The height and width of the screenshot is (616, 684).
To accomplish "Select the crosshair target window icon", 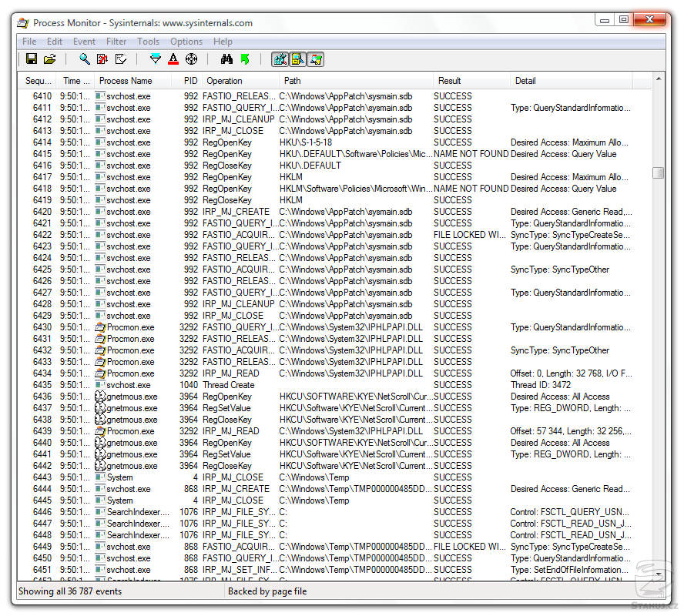I will coord(191,59).
